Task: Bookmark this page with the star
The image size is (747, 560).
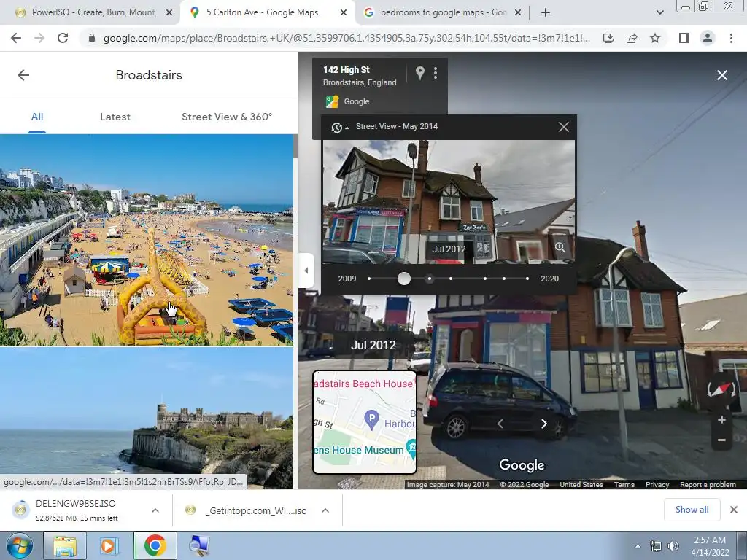Action: click(655, 38)
